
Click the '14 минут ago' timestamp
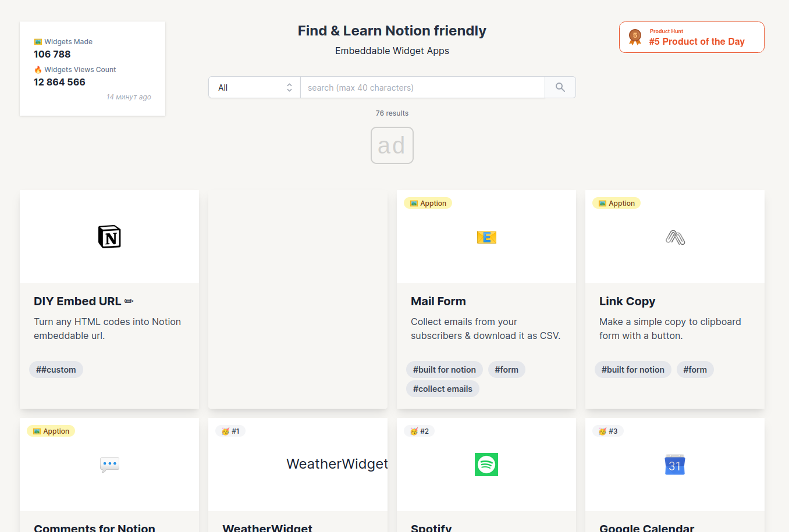(x=129, y=97)
